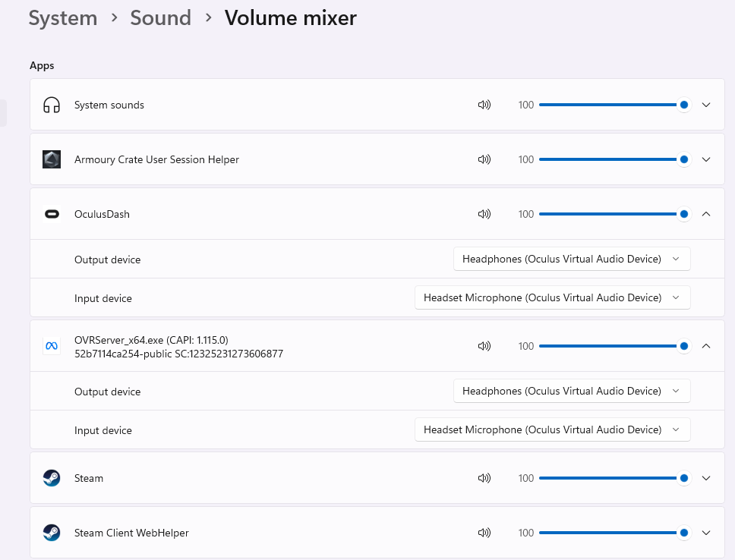Click the System sounds headphones icon
The height and width of the screenshot is (560, 735).
[x=52, y=105]
